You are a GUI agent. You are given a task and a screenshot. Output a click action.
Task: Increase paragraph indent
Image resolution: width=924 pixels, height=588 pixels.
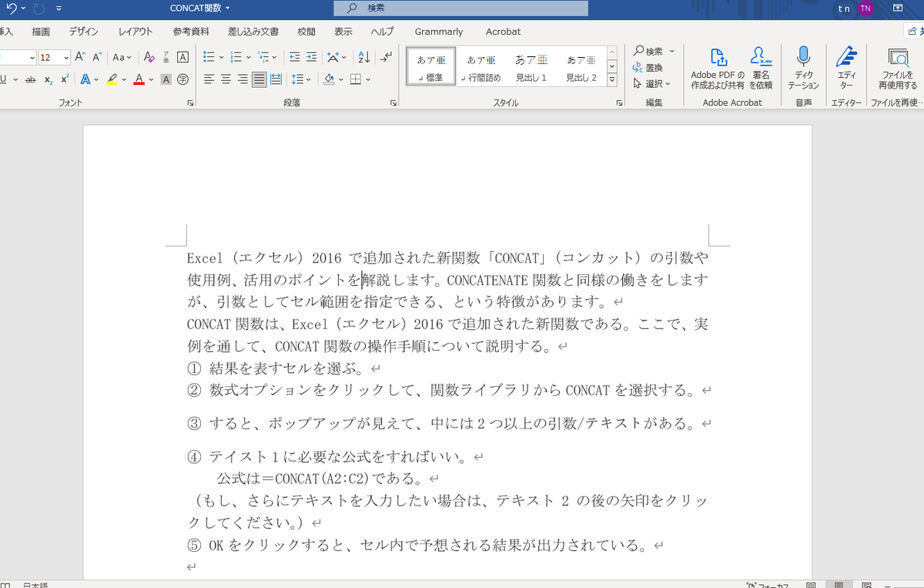311,57
